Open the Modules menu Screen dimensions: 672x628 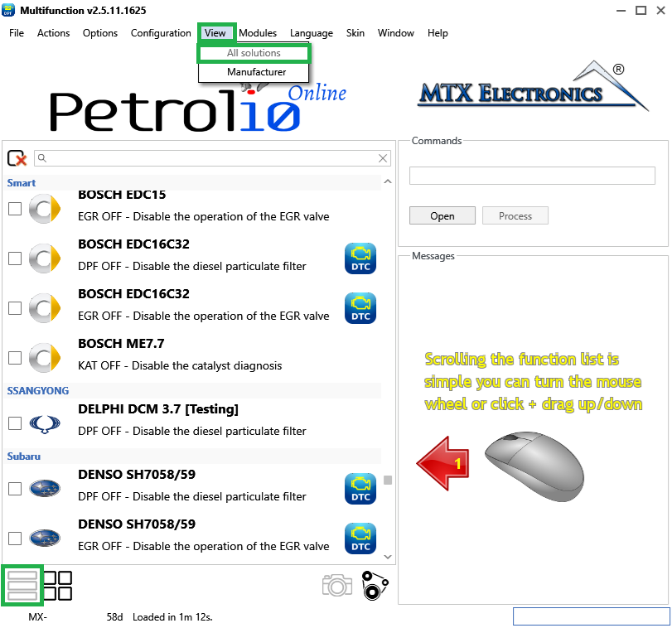click(258, 33)
